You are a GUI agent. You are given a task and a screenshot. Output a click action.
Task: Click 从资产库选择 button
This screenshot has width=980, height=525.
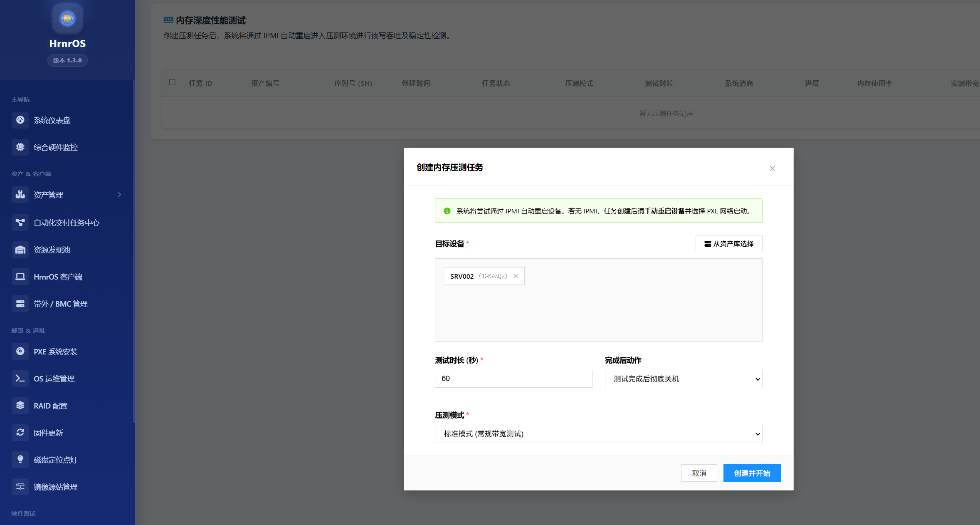[728, 244]
